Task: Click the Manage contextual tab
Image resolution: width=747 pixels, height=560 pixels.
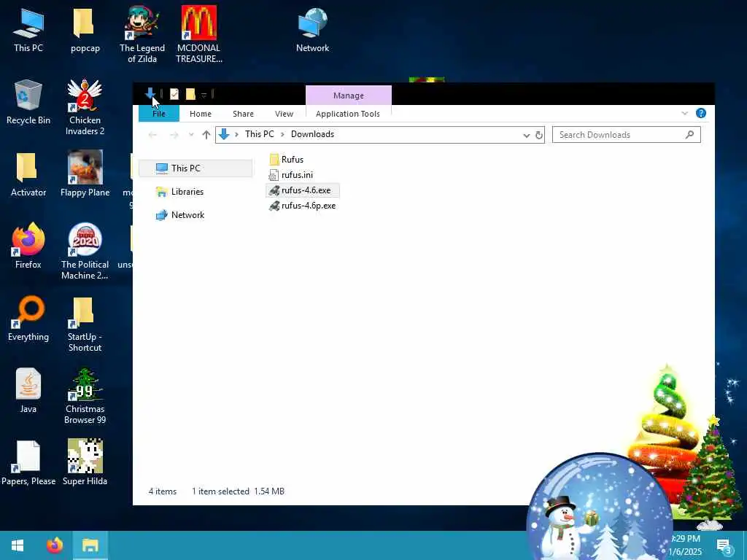Action: pos(348,96)
